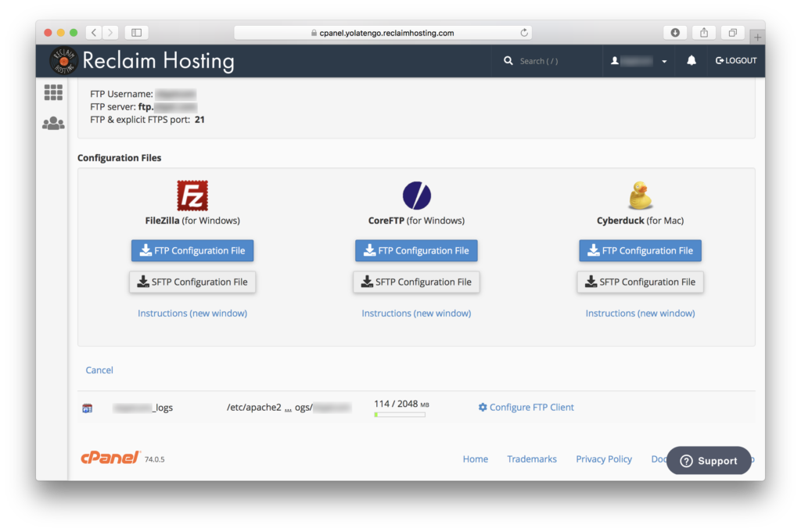This screenshot has width=801, height=532.
Task: Click the FTP account icon in the logs row
Action: 87,407
